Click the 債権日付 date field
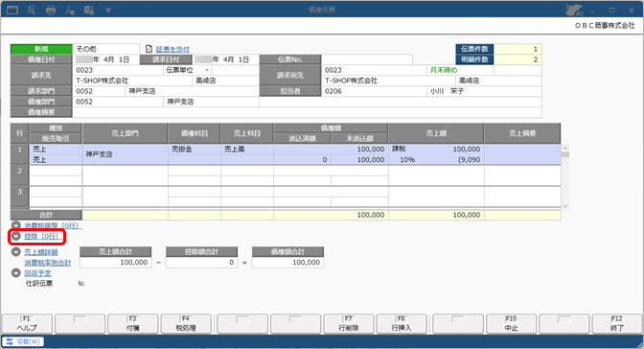 pos(106,59)
